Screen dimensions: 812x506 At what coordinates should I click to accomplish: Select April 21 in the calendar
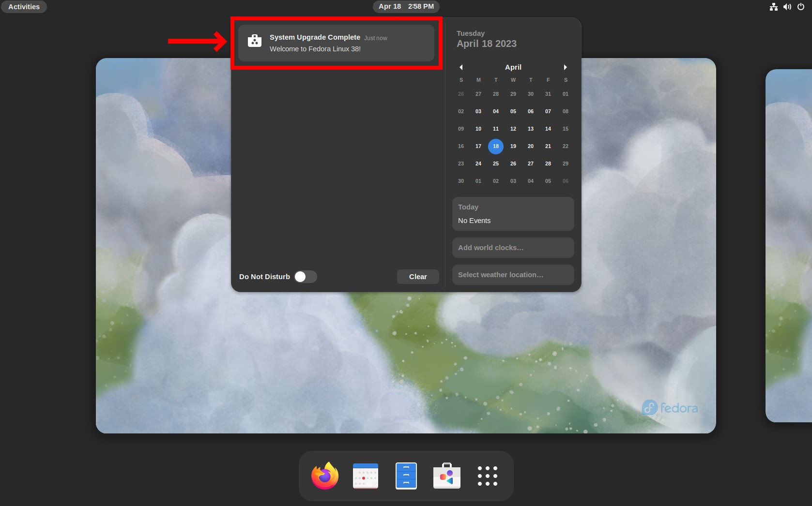548,146
